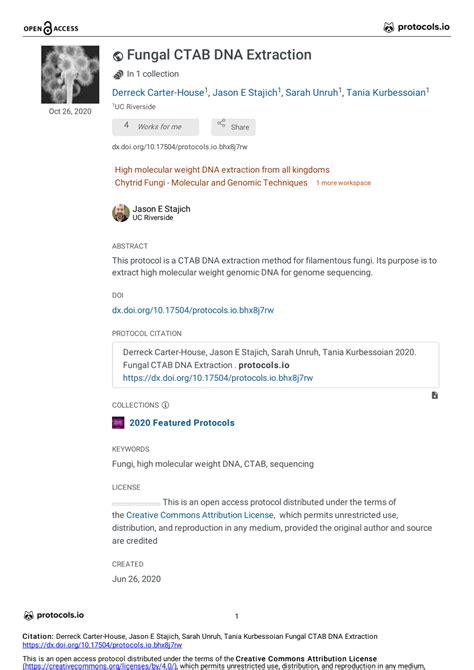Screen dimensions: 474x670
Task: Open the DOI link under DOI heading
Action: click(193, 310)
